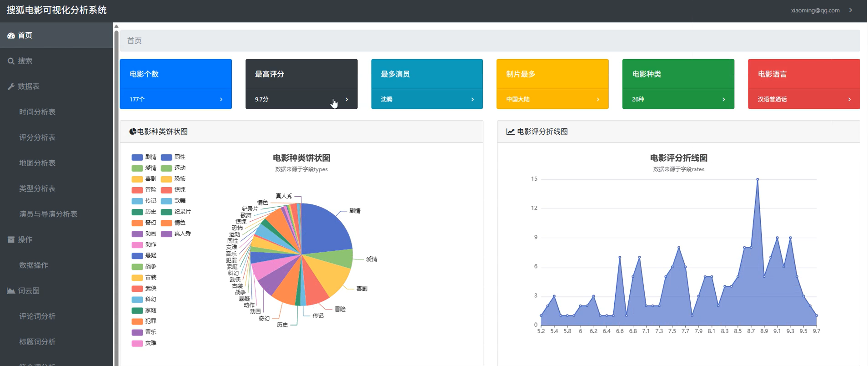Open the 搜索 sidebar menu item
The image size is (868, 366).
[x=56, y=61]
